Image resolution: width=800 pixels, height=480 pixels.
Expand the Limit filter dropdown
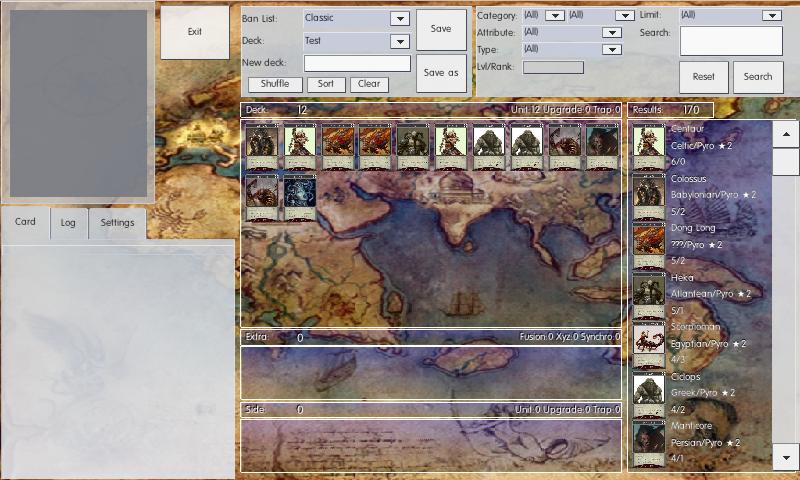tap(771, 16)
